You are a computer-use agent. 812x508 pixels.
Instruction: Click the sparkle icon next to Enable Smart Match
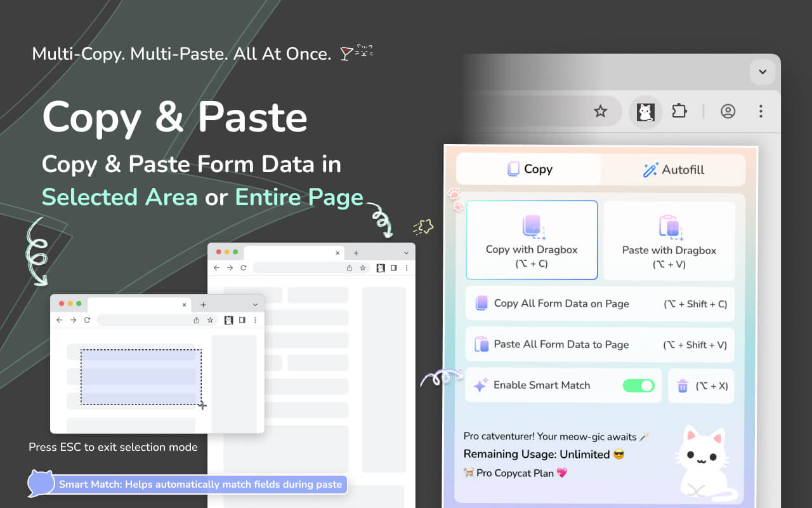coord(480,385)
